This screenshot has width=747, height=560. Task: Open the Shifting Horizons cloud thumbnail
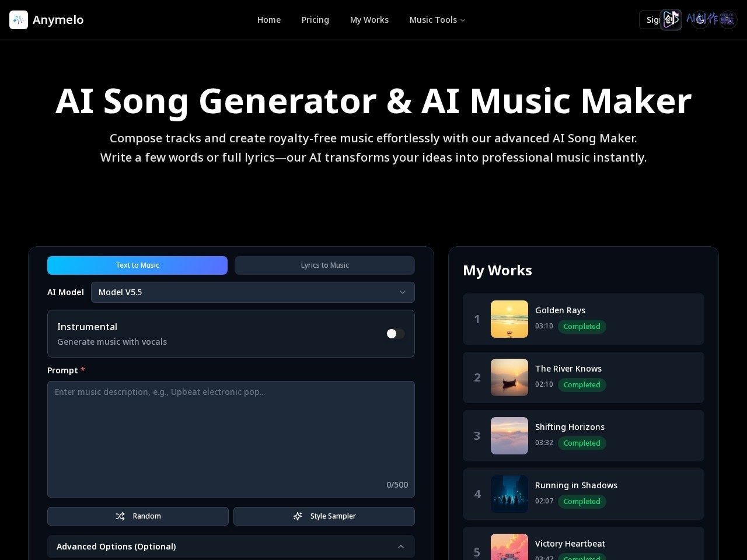[x=509, y=436]
